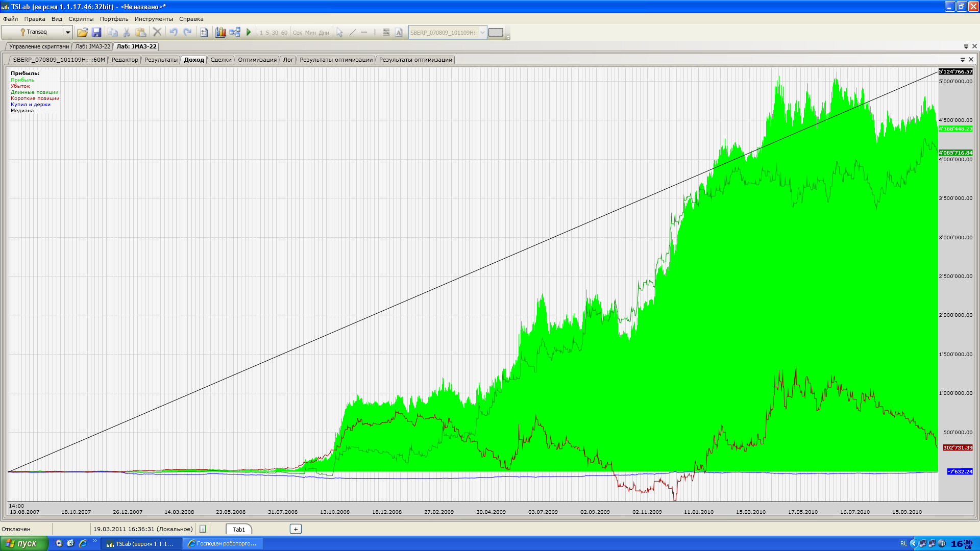Image resolution: width=980 pixels, height=551 pixels.
Task: Click the properties sheet icon in toolbar
Action: [204, 32]
